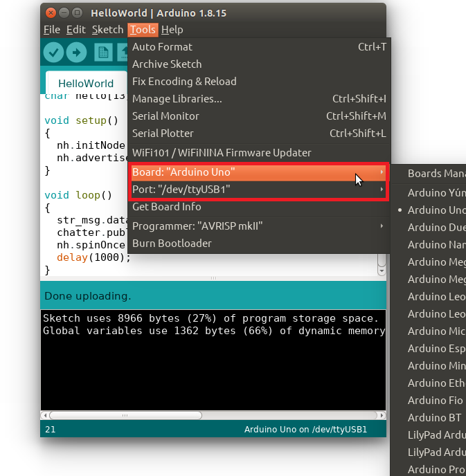Click the "Global variables use 1362 bytes" line
The height and width of the screenshot is (476, 466).
click(x=214, y=331)
